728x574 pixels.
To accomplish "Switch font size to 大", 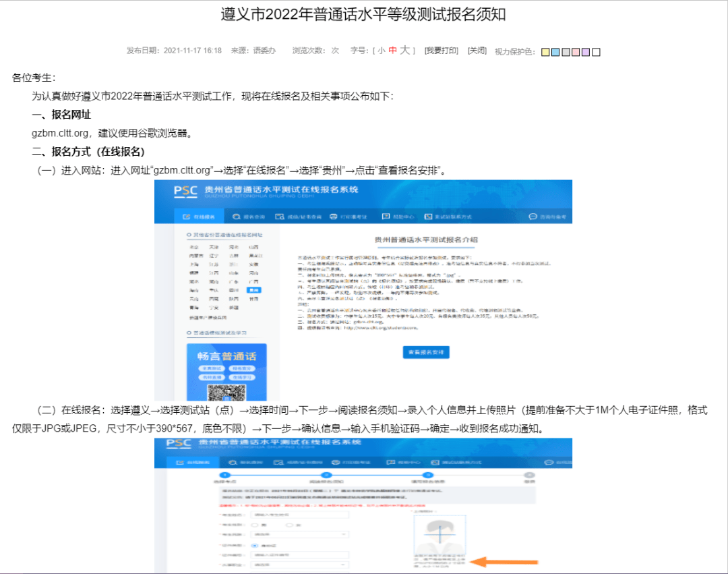I will tap(406, 51).
